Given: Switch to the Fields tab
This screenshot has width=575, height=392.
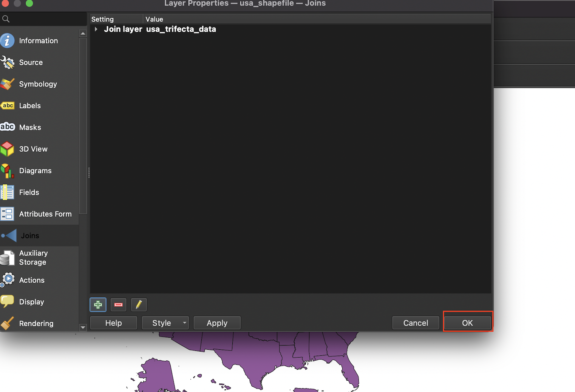Looking at the screenshot, I should (29, 192).
